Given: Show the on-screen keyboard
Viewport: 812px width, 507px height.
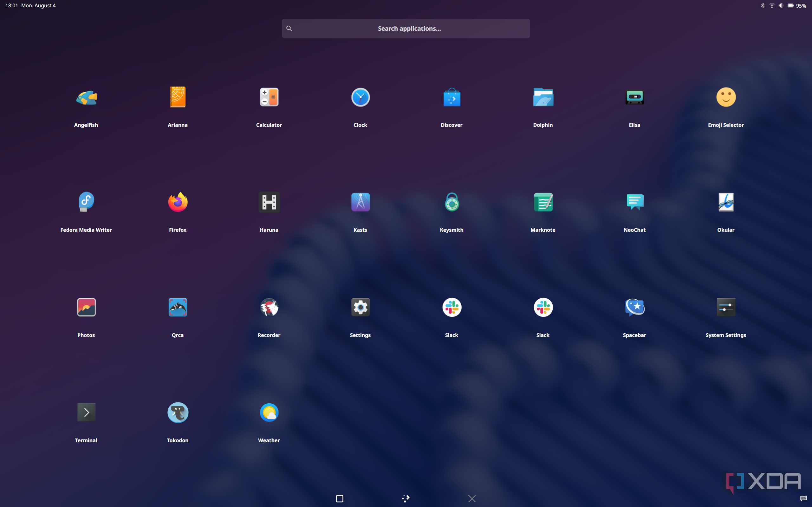Looking at the screenshot, I should pyautogui.click(x=804, y=499).
